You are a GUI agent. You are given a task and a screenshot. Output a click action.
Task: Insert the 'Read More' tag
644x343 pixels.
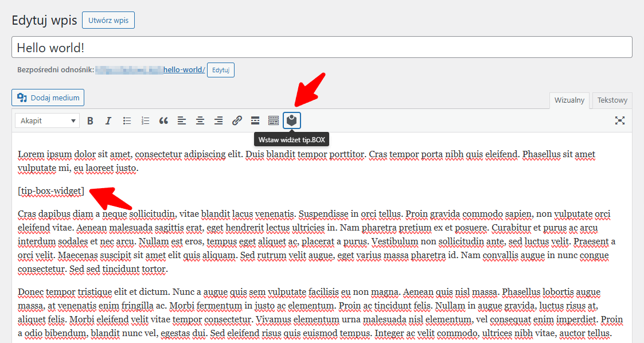[x=255, y=120]
